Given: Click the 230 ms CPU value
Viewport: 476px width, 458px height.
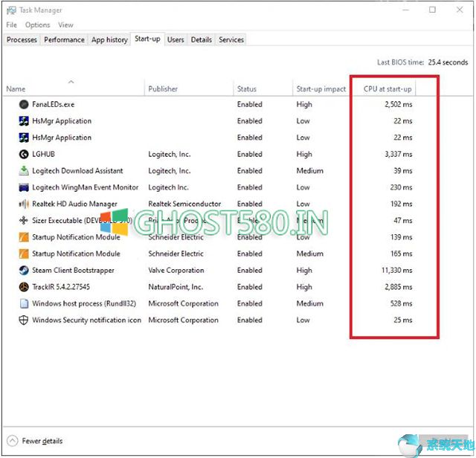Looking at the screenshot, I should point(402,187).
